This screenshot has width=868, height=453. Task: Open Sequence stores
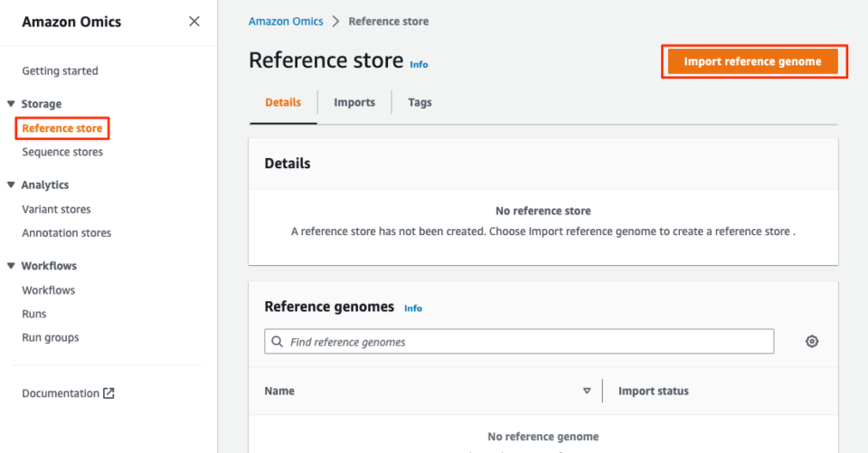pos(62,152)
